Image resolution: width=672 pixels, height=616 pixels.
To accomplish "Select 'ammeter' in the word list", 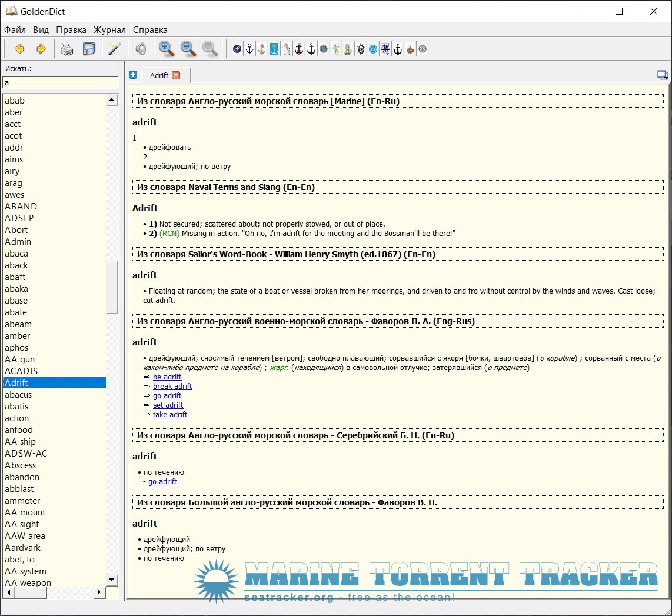I will [54, 500].
